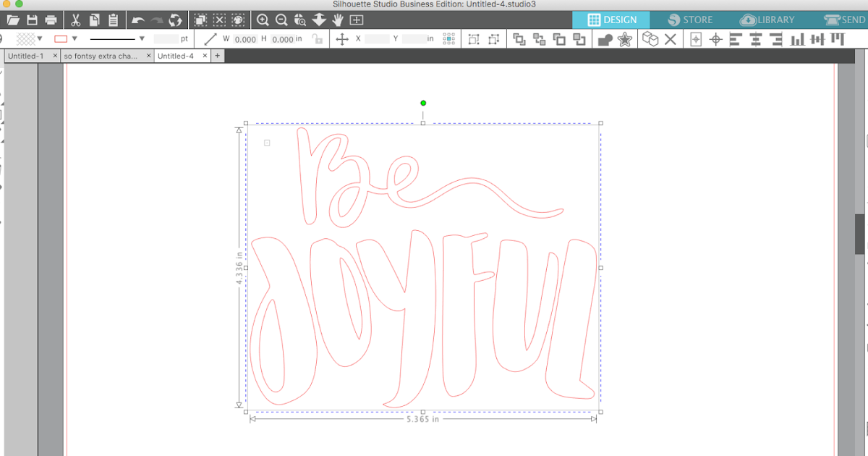Viewport: 868px width, 456px height.
Task: Cut the selection with the scissors icon
Action: [x=76, y=20]
